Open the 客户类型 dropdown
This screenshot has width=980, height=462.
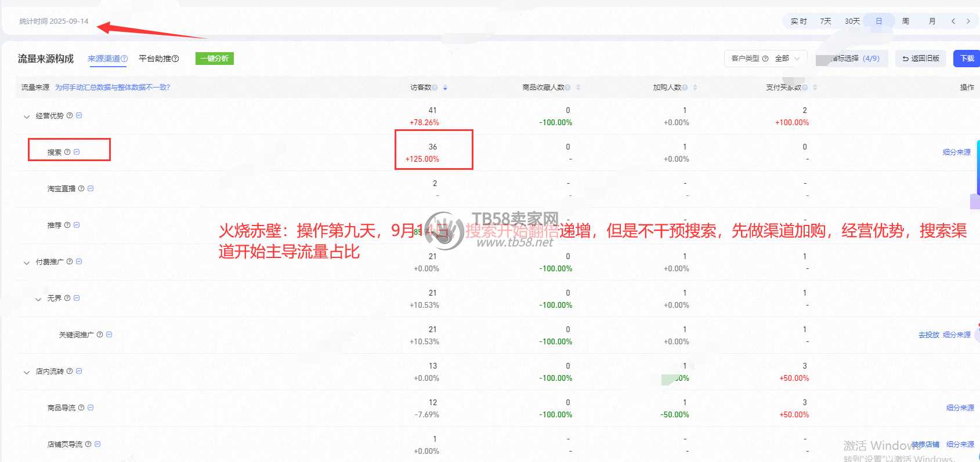pos(765,59)
